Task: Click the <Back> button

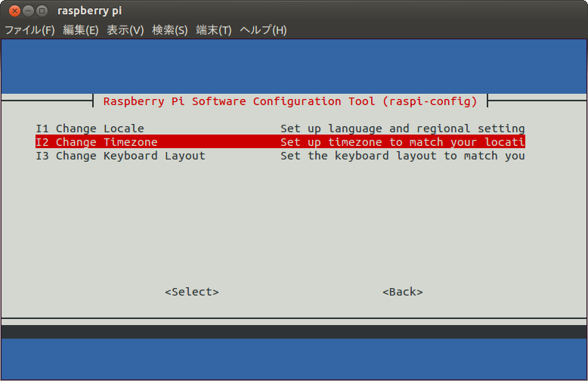Action: point(403,292)
